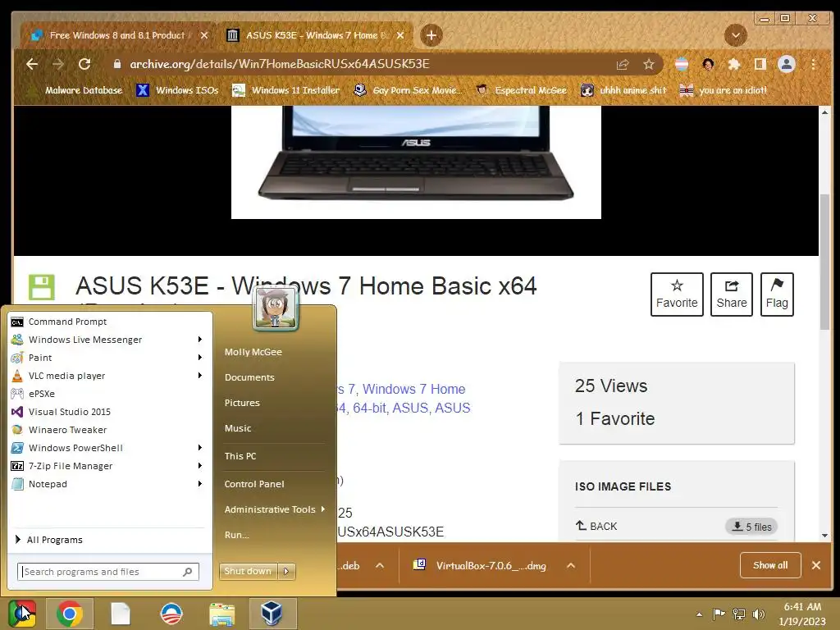Image resolution: width=840 pixels, height=630 pixels.
Task: Click BACK in ISO image files
Action: click(596, 526)
